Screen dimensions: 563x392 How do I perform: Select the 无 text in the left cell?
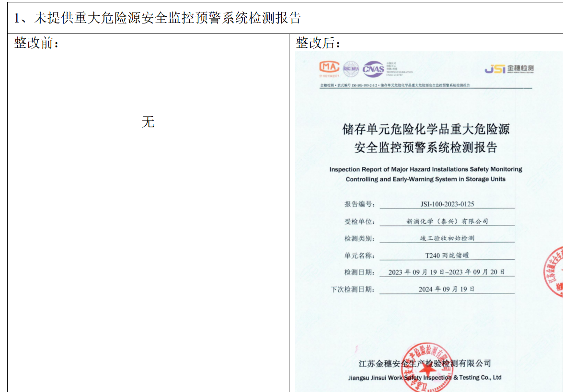(148, 122)
